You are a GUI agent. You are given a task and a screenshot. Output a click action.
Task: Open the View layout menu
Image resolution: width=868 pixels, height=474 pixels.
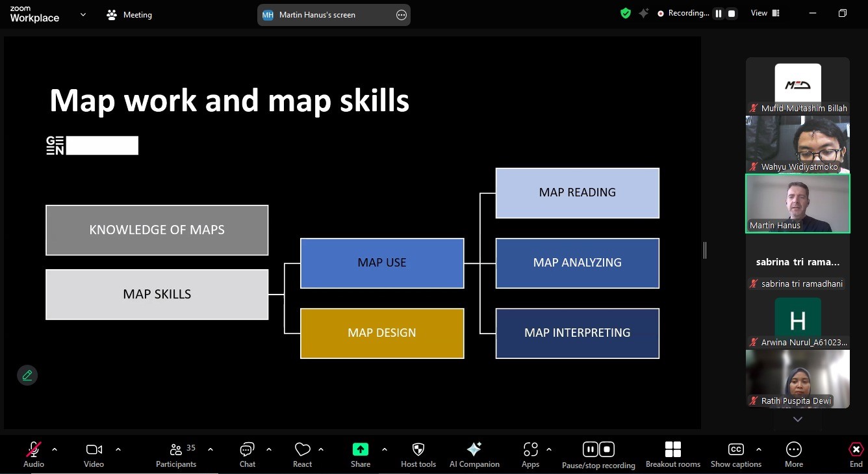pyautogui.click(x=765, y=13)
